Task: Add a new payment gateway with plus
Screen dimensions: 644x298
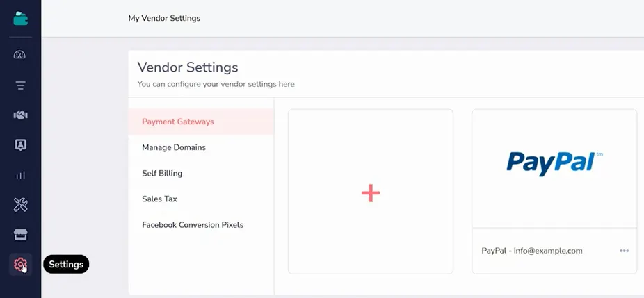Action: tap(371, 192)
